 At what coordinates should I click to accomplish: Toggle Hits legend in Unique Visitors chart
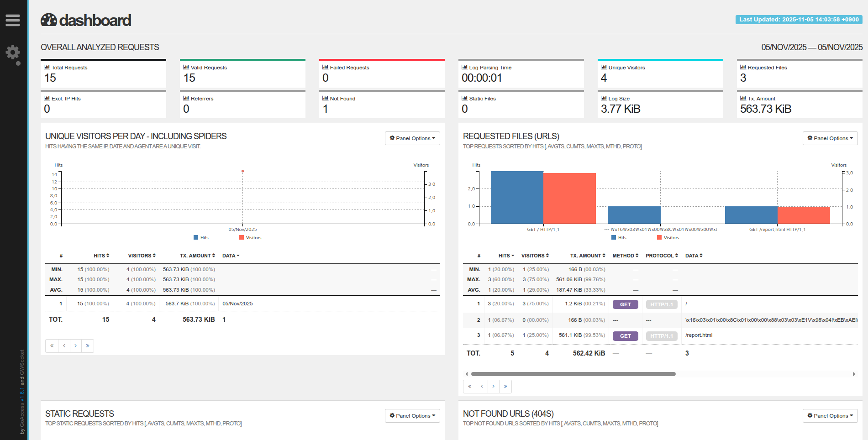(x=201, y=238)
